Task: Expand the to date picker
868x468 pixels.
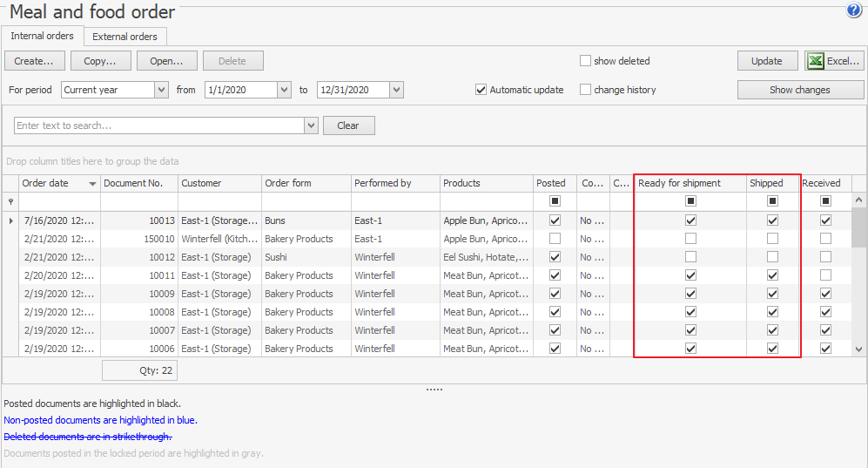Action: pyautogui.click(x=396, y=90)
